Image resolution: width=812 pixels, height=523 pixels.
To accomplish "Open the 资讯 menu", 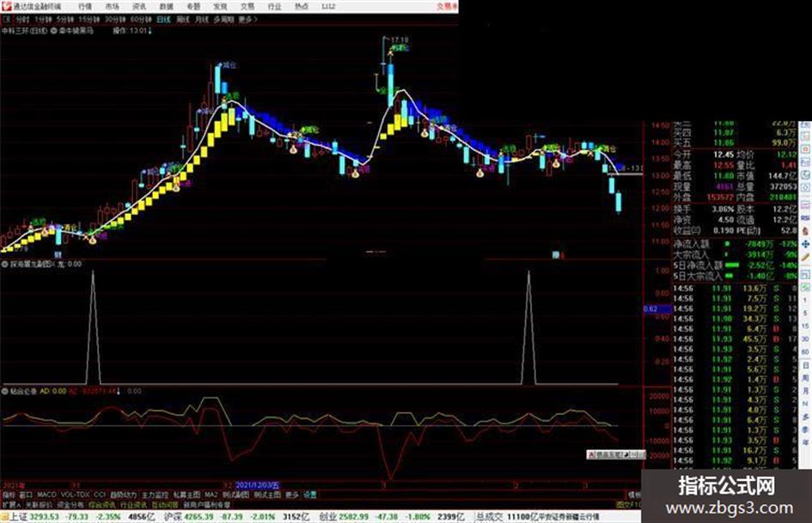I will pyautogui.click(x=139, y=6).
